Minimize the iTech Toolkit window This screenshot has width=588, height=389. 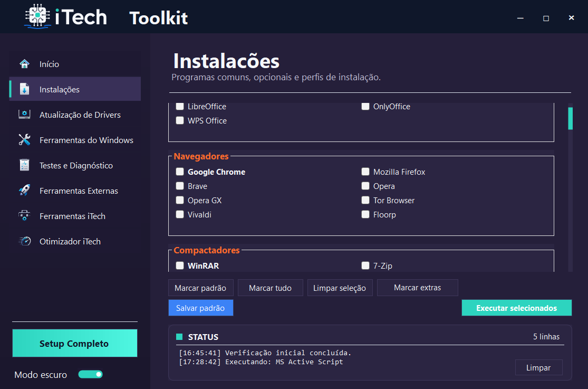pos(520,17)
